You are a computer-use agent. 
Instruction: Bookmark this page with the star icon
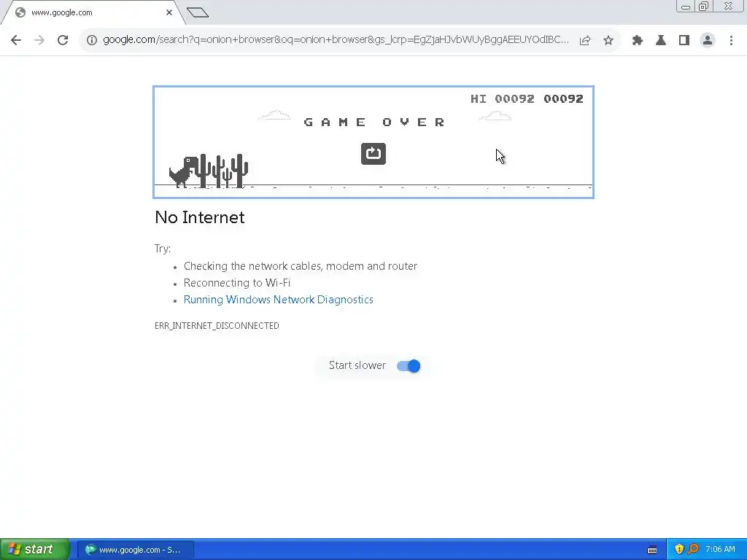tap(608, 41)
